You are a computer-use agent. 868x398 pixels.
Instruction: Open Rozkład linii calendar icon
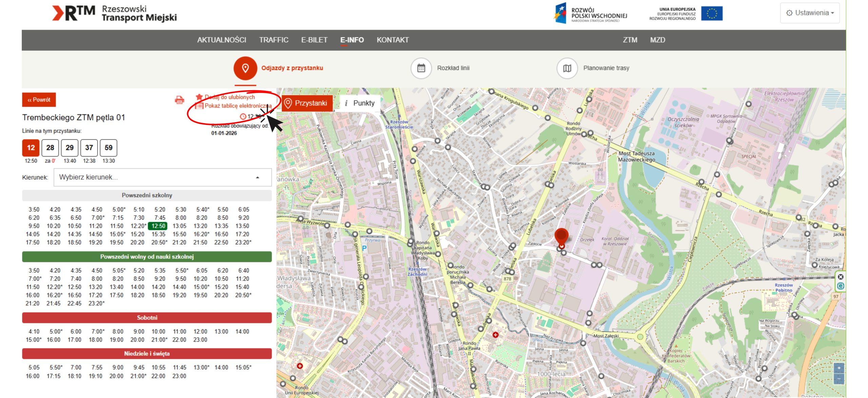pos(421,68)
